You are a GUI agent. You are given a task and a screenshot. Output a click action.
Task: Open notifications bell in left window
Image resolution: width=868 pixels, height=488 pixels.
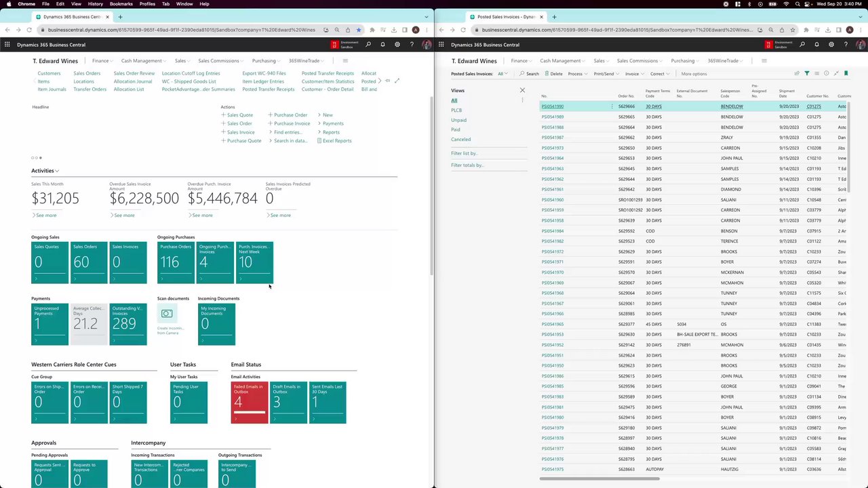pyautogui.click(x=382, y=45)
